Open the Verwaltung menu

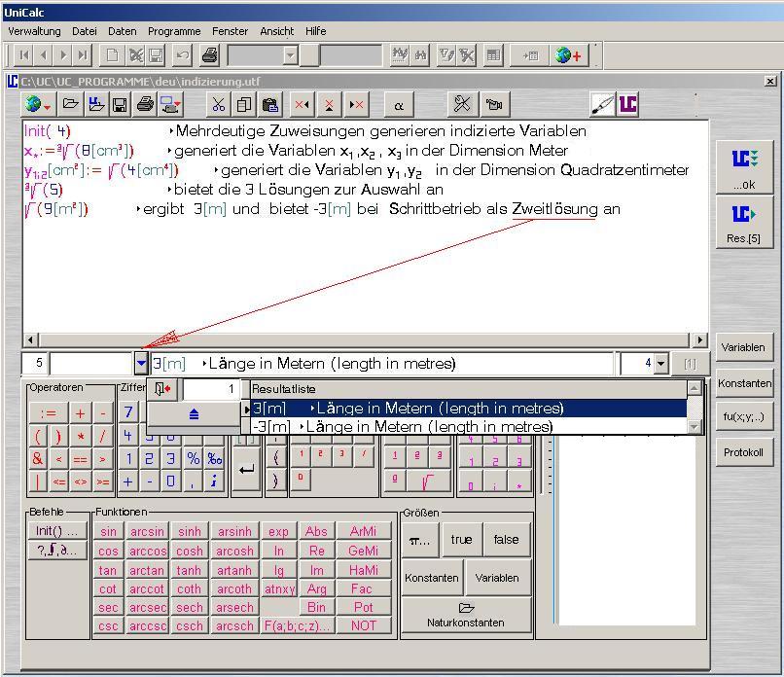[x=34, y=31]
